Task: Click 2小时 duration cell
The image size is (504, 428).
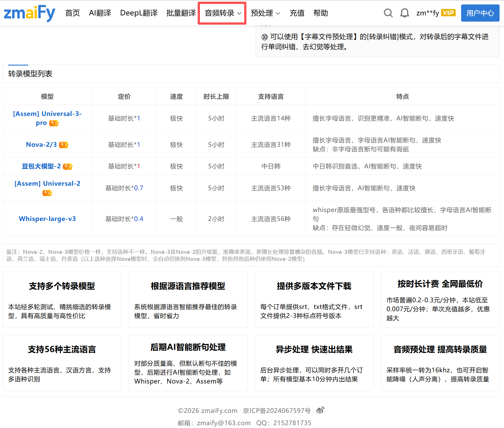Action: [x=216, y=219]
